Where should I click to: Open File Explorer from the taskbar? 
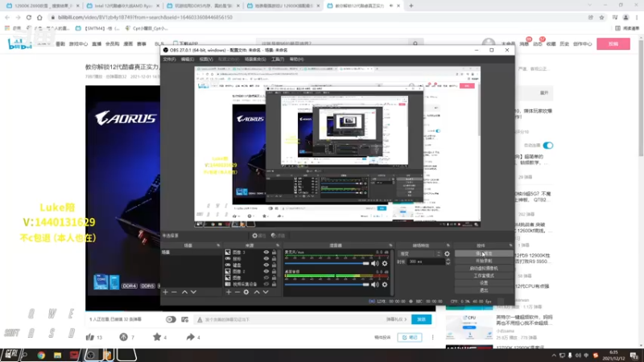click(57, 356)
